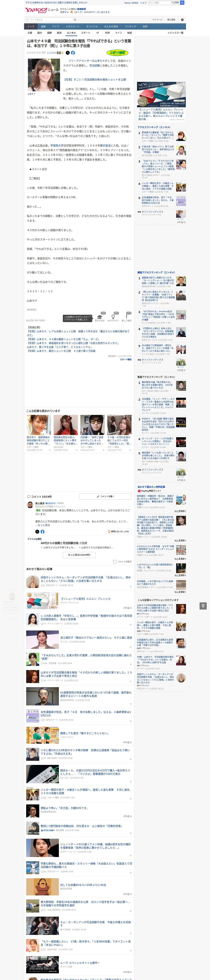Select IT category
210x980 pixels.
click(x=98, y=33)
